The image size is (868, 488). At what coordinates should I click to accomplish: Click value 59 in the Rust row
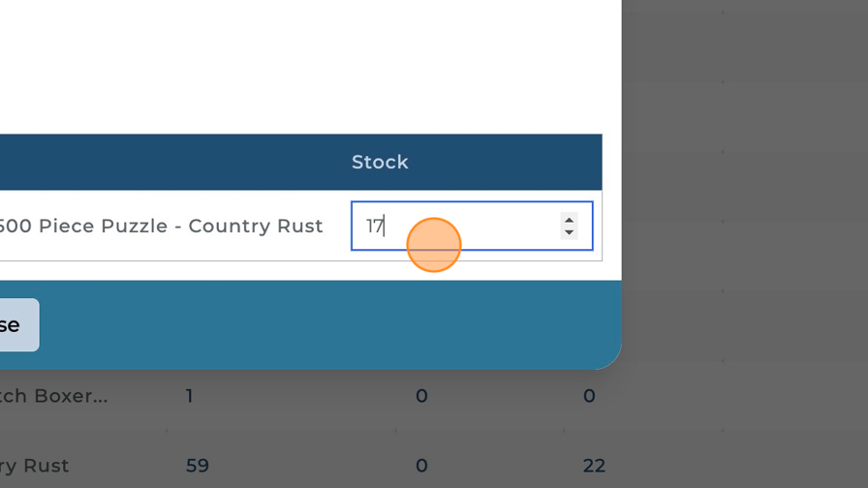[x=198, y=466]
